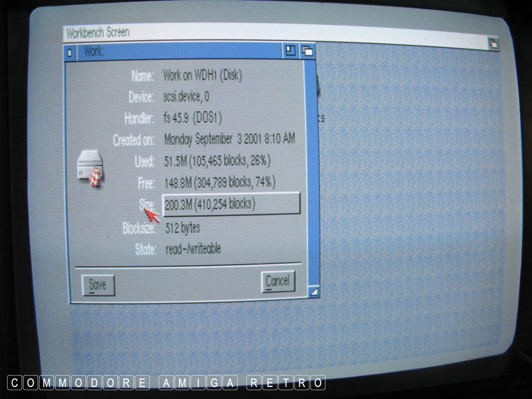Image resolution: width=532 pixels, height=399 pixels.
Task: Click the window resize corner gadget
Action: [314, 291]
